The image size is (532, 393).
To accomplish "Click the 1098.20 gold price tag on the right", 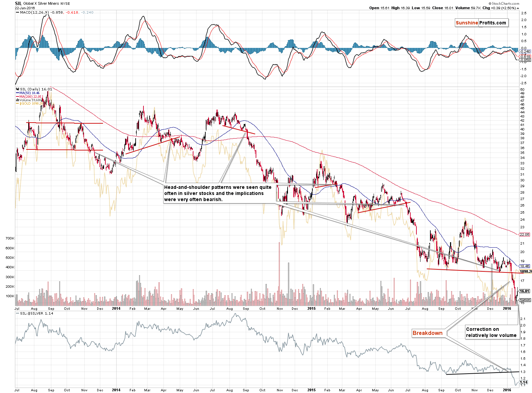I will tap(526, 271).
